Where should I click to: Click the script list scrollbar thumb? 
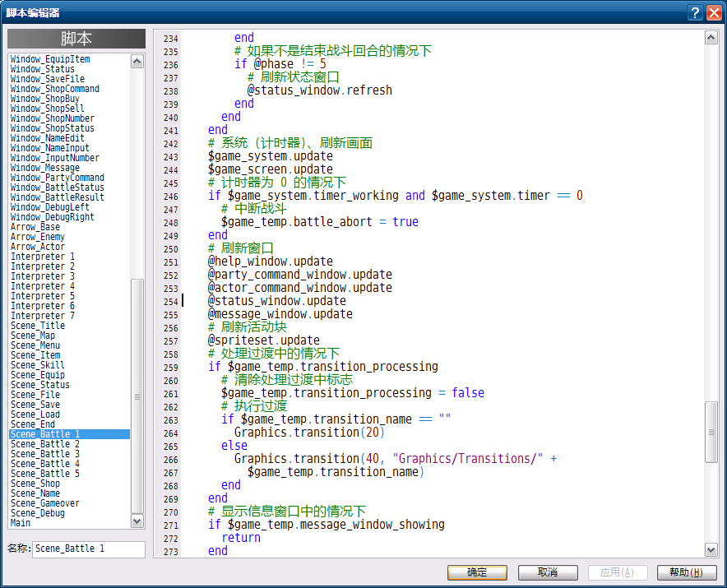click(x=137, y=396)
